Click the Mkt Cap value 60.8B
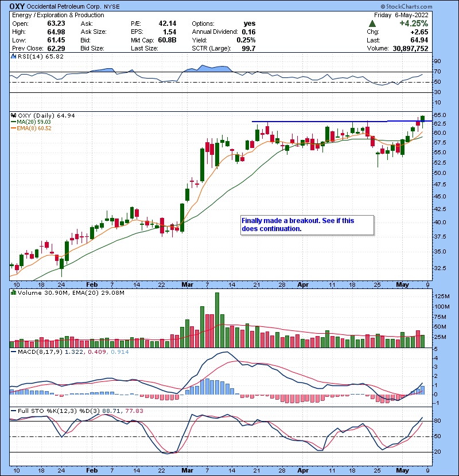This screenshot has height=476, width=459. click(x=167, y=40)
